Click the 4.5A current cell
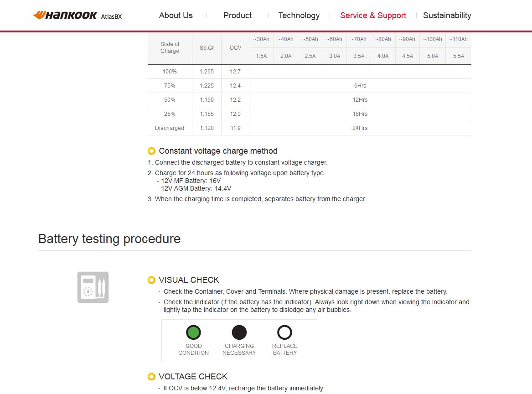Screen dimensions: 532x394 tap(408, 56)
